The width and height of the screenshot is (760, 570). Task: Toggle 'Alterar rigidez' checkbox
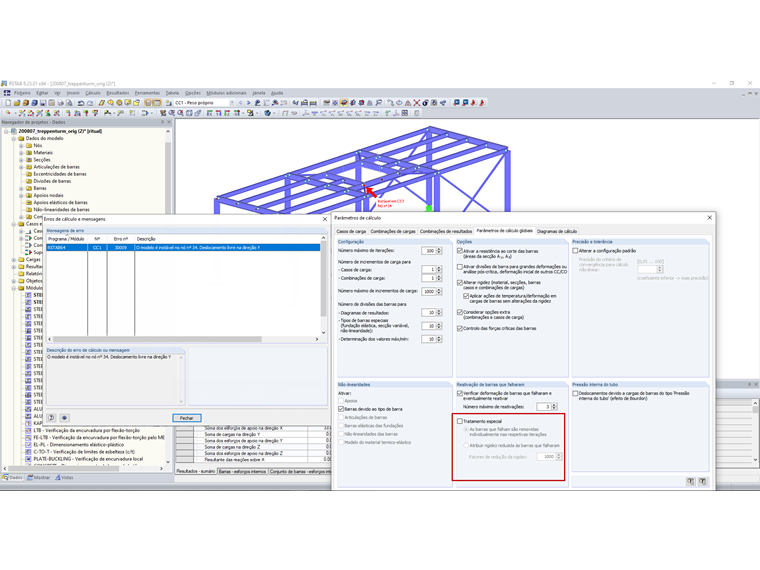click(460, 282)
